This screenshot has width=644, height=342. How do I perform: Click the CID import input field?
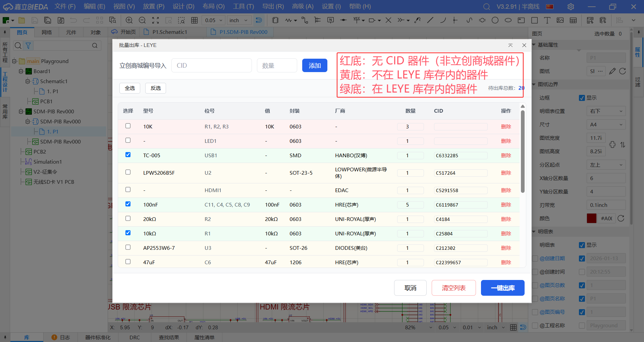(x=212, y=66)
